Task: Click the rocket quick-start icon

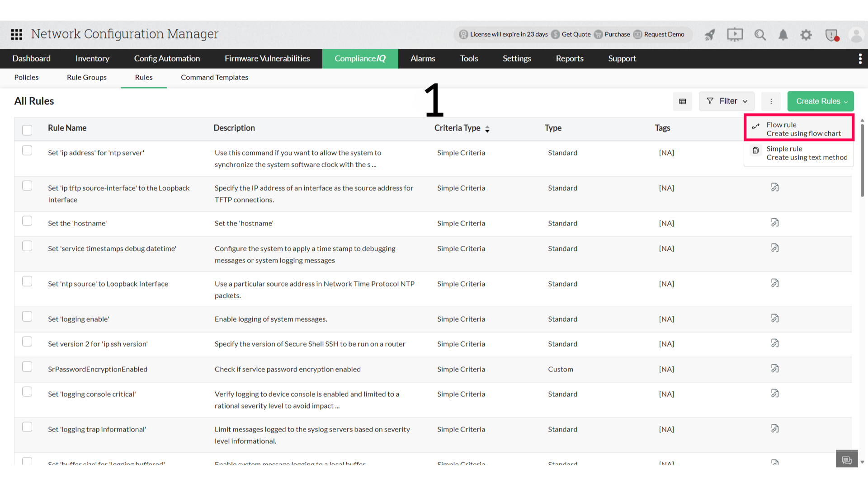Action: coord(710,35)
